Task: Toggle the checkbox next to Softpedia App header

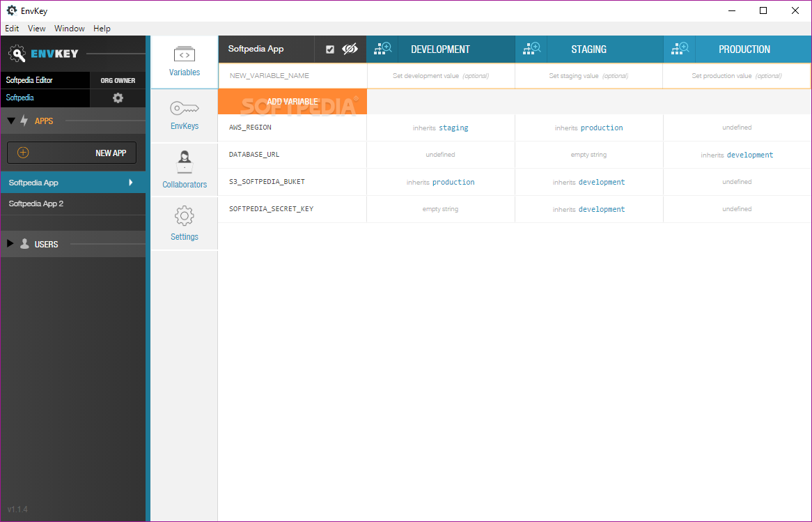Action: point(330,49)
